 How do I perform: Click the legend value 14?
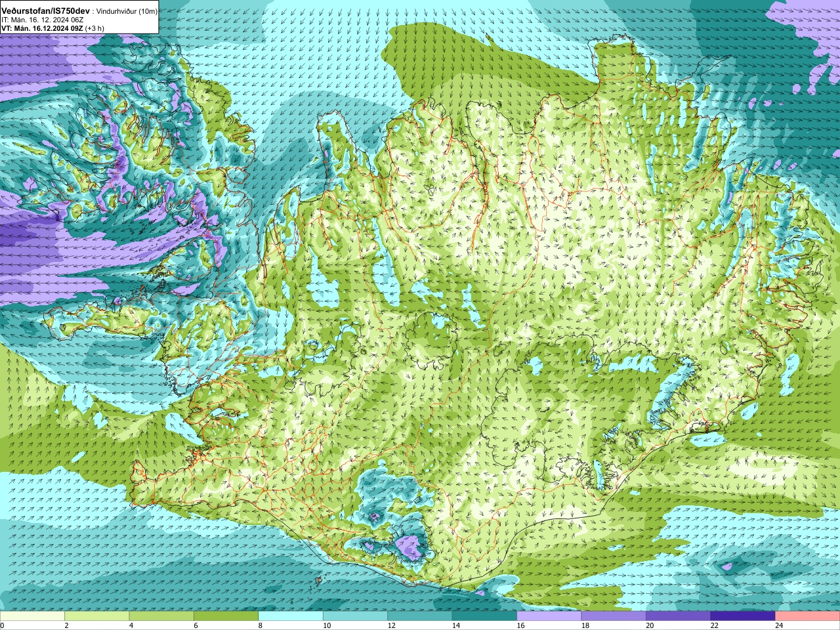(456, 625)
